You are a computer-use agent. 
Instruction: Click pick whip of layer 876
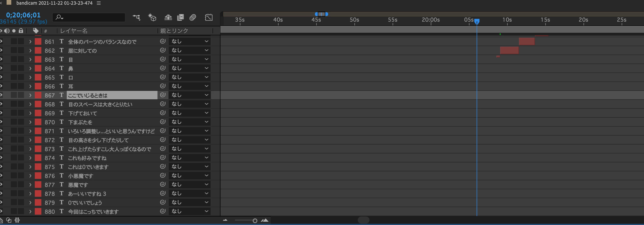pyautogui.click(x=163, y=175)
